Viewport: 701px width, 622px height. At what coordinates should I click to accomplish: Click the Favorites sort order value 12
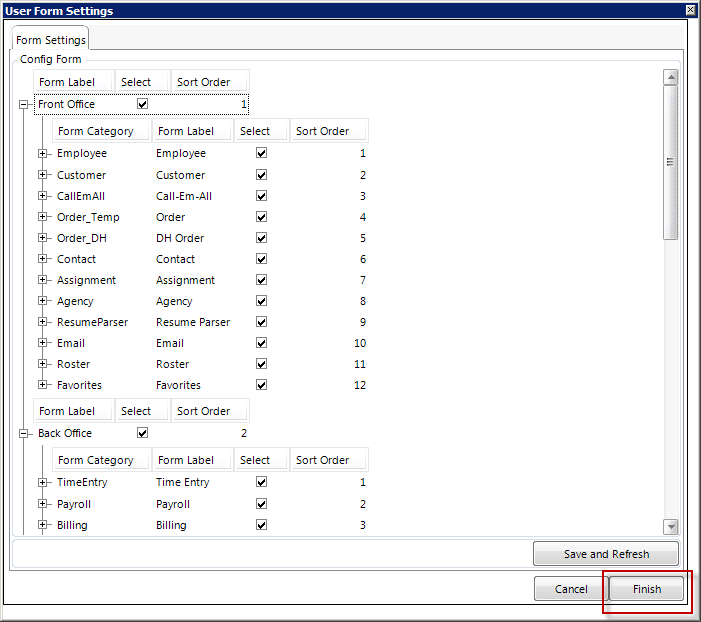pyautogui.click(x=360, y=385)
